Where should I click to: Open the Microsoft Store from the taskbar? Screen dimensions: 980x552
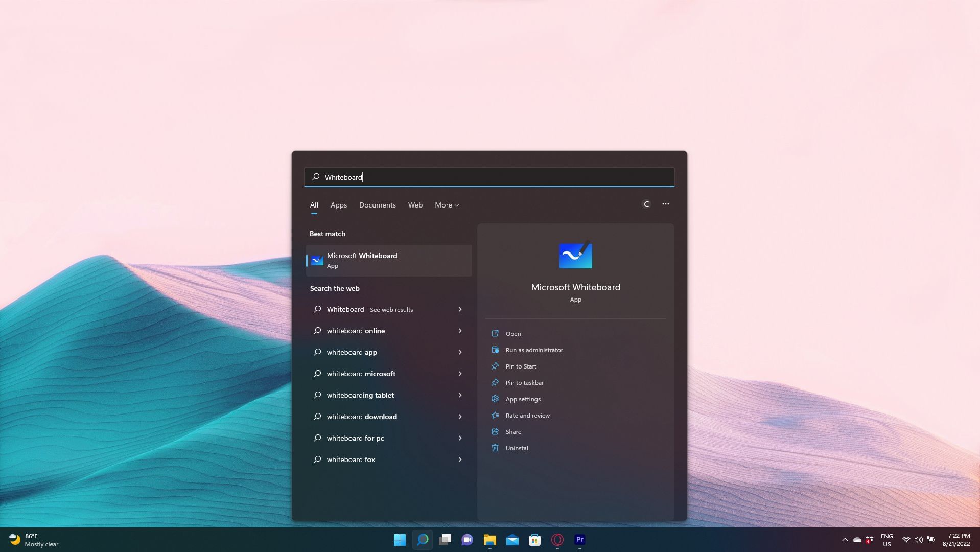pyautogui.click(x=534, y=540)
